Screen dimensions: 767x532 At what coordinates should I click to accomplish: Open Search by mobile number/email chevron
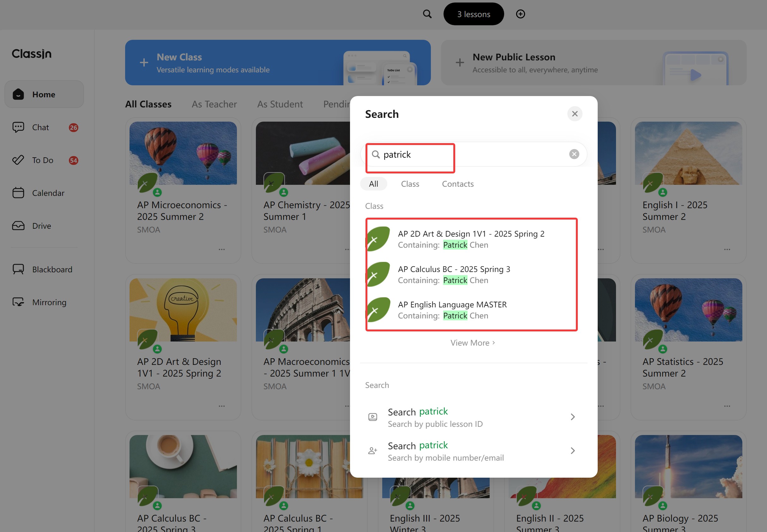pyautogui.click(x=572, y=451)
